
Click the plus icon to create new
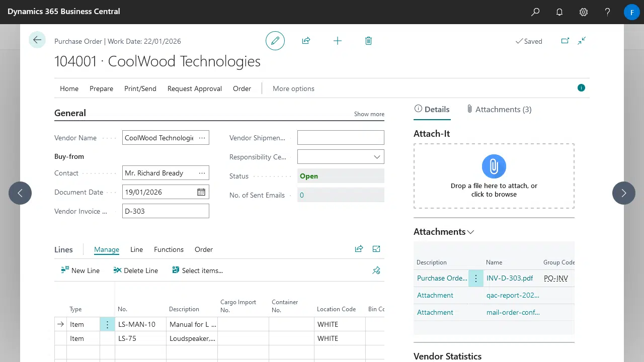tap(338, 41)
